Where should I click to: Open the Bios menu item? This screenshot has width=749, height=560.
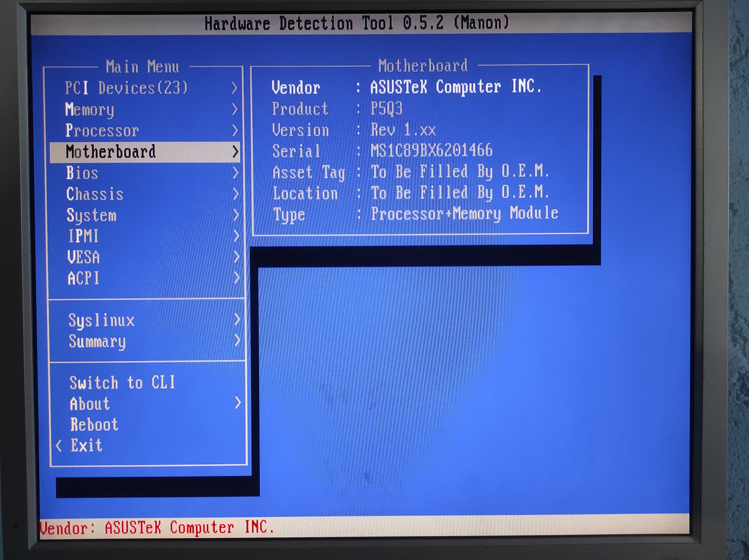pos(82,173)
